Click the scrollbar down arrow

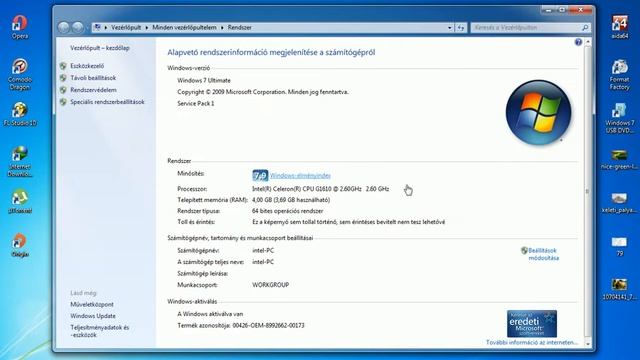click(588, 344)
